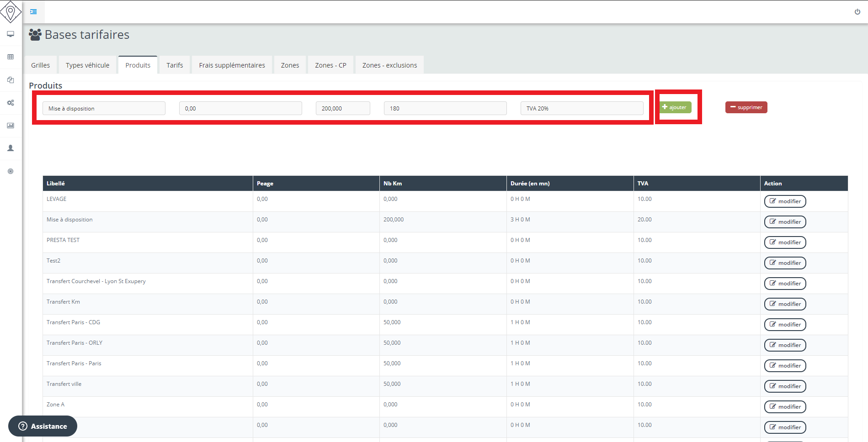Switch to the Tarifs tab
Screen dimensions: 868x442
[175, 65]
